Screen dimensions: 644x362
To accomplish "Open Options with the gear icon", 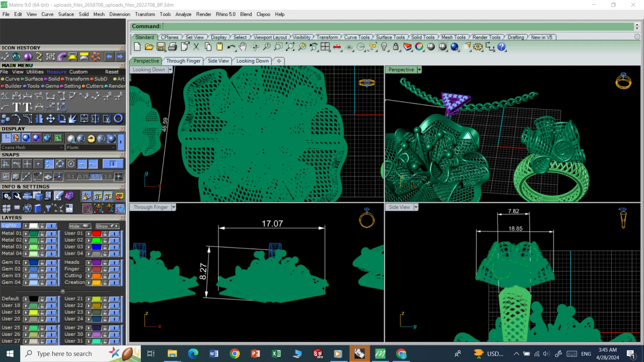I will click(x=478, y=47).
